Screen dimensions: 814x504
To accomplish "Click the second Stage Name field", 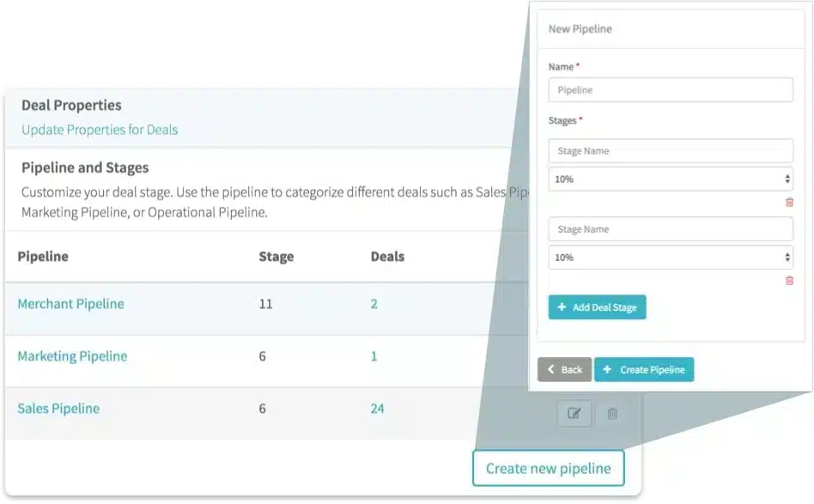I will pos(671,229).
